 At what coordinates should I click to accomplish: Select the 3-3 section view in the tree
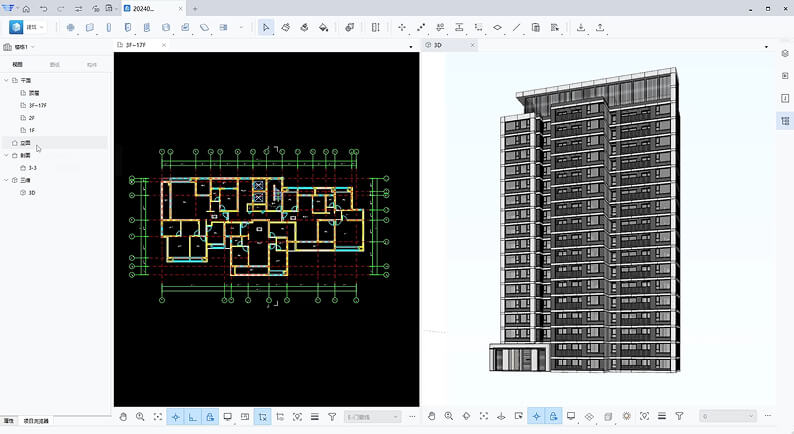click(33, 168)
